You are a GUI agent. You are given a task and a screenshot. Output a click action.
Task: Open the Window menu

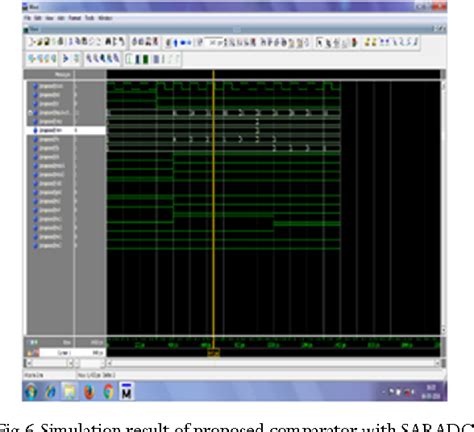coord(105,18)
